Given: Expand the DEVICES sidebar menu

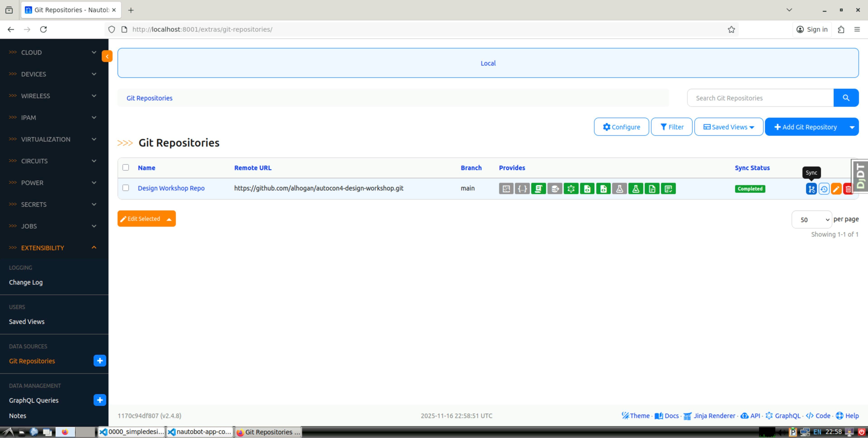Looking at the screenshot, I should click(54, 74).
